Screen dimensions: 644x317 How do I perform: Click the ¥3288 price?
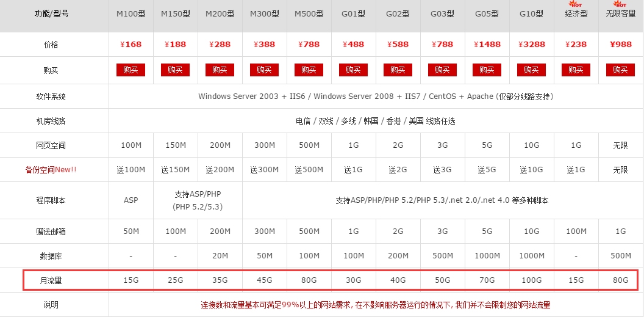531,45
